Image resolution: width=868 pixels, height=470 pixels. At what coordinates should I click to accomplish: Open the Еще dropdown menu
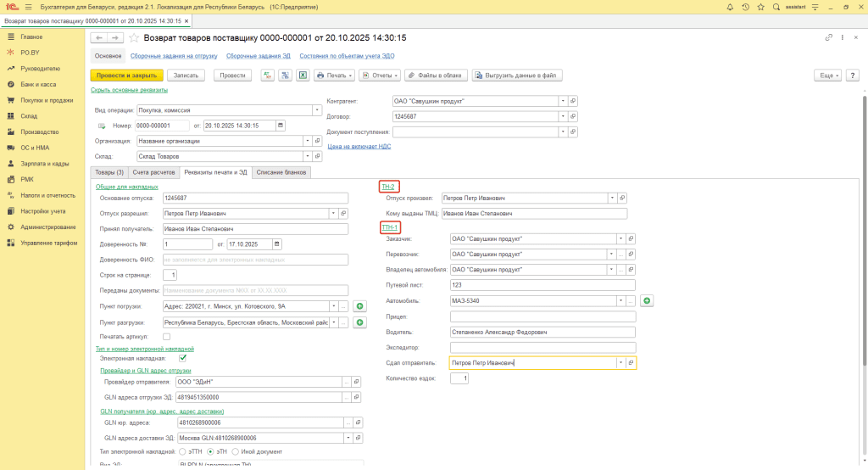point(827,76)
